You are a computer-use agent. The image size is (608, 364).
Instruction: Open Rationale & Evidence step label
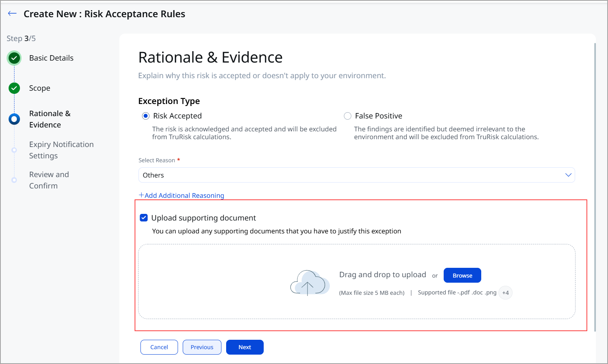click(50, 119)
